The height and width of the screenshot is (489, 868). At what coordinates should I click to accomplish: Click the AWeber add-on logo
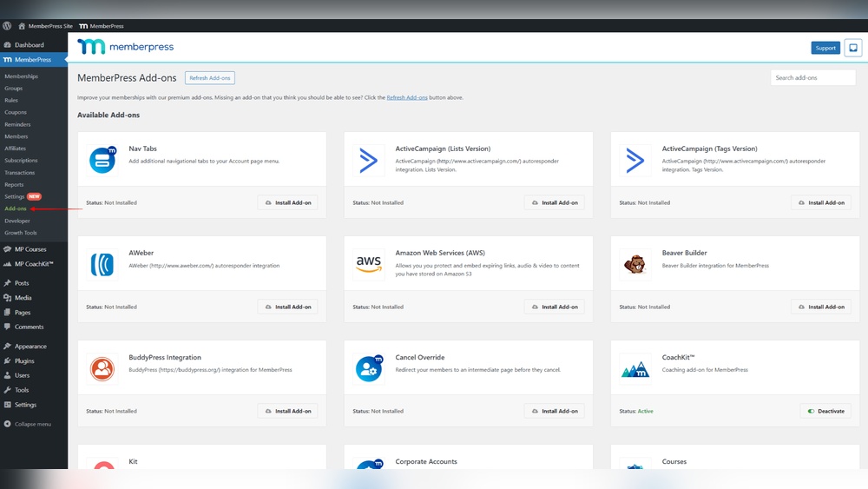[x=102, y=265]
